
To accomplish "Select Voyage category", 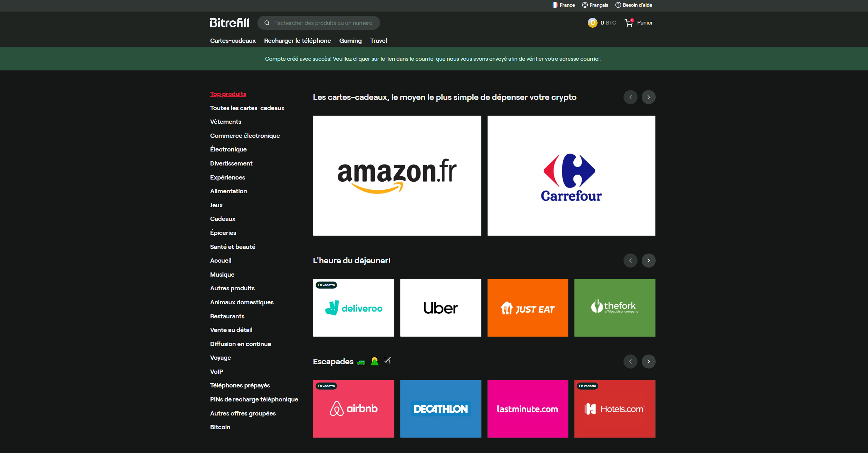I will tap(220, 358).
